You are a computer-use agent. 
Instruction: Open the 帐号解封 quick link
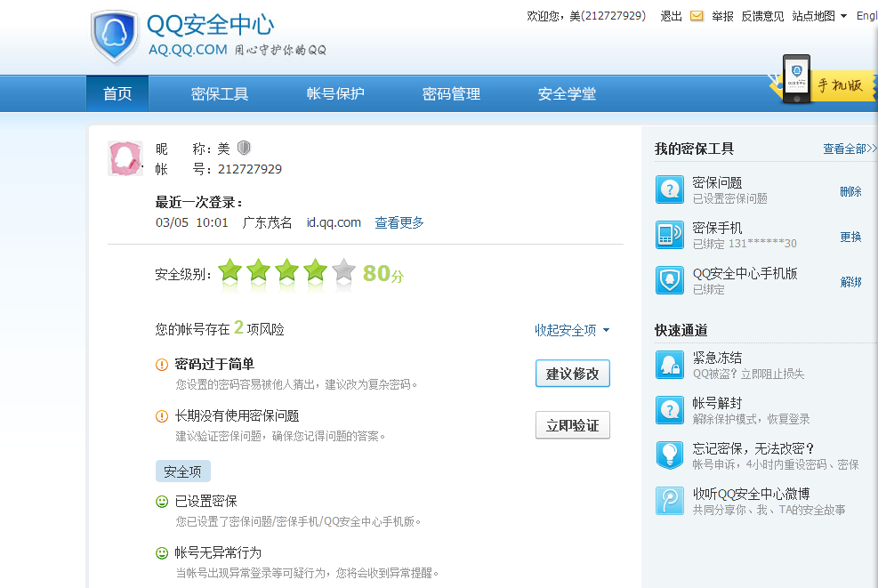pos(717,403)
